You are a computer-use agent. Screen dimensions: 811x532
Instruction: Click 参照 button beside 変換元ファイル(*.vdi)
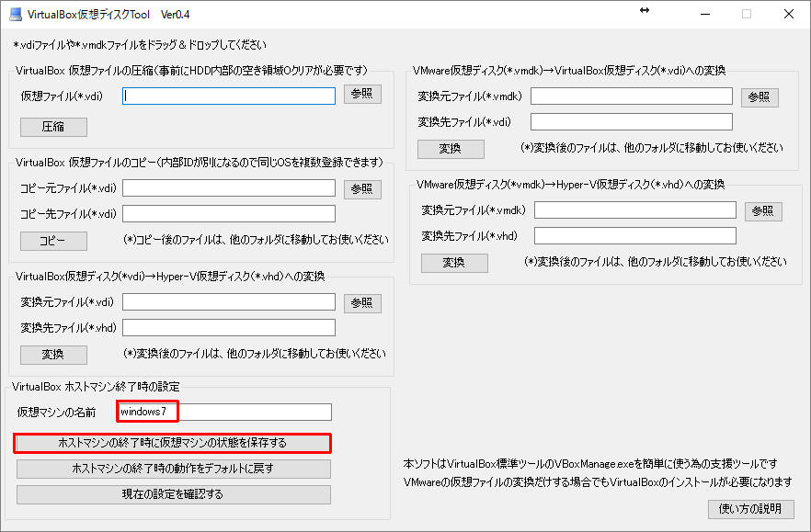tap(362, 303)
